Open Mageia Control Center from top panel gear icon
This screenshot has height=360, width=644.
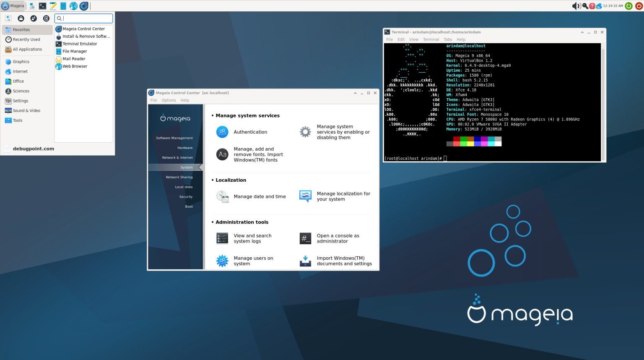[x=83, y=6]
